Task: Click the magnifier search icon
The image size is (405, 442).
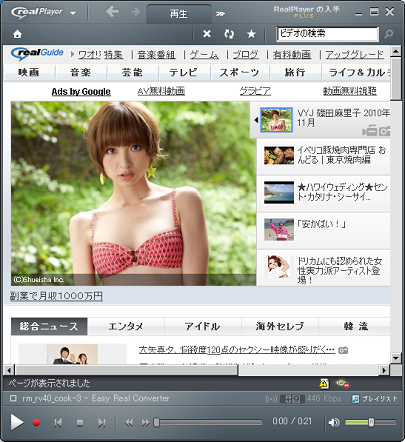Action: click(x=389, y=34)
